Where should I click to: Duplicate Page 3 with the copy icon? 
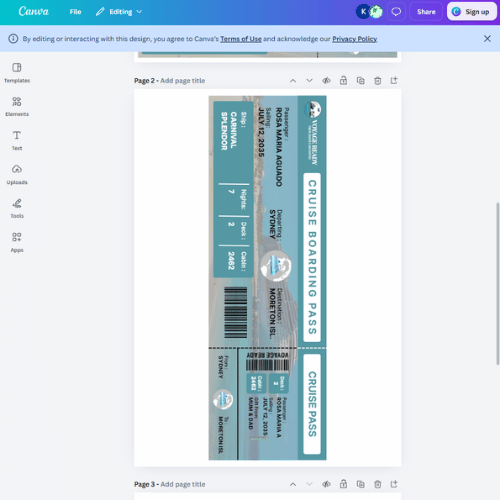[x=360, y=484]
